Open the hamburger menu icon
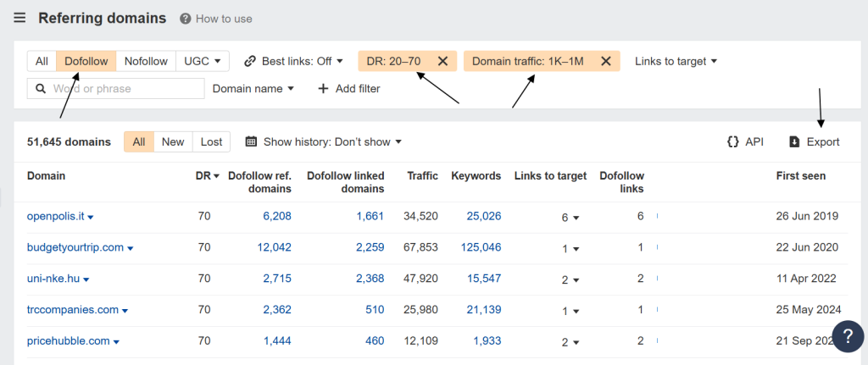Image resolution: width=868 pixels, height=365 pixels. tap(19, 18)
